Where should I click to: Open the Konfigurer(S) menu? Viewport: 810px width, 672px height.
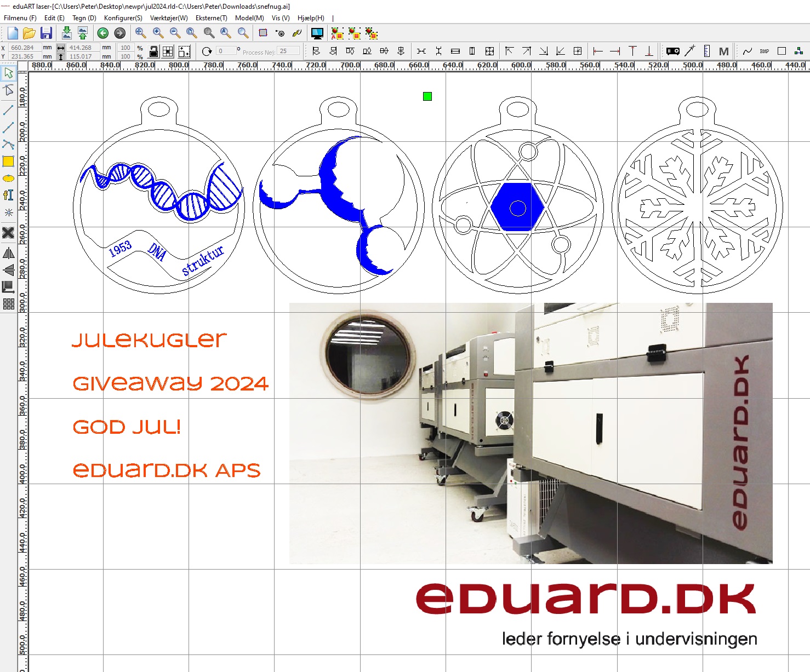pos(123,18)
